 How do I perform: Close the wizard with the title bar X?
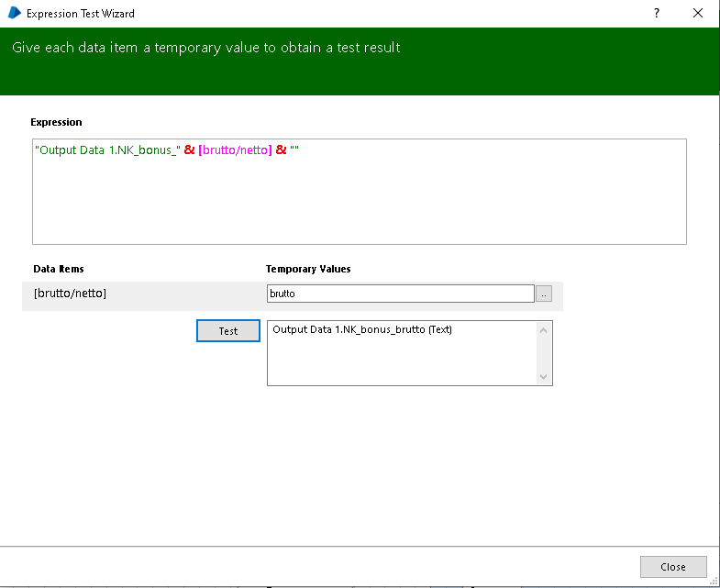(699, 14)
